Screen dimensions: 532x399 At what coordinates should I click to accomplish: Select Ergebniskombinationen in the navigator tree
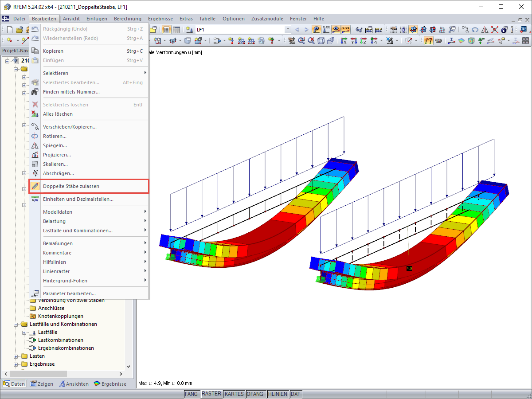pos(66,348)
